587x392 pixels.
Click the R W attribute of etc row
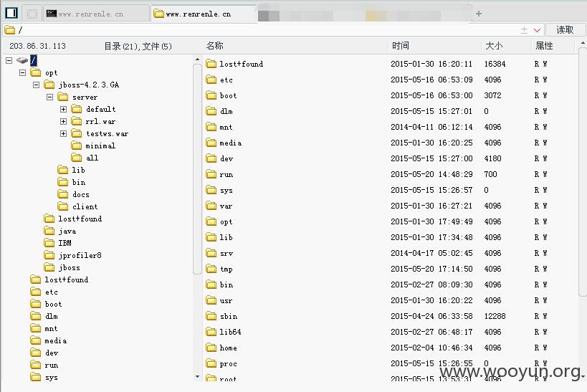tap(541, 80)
